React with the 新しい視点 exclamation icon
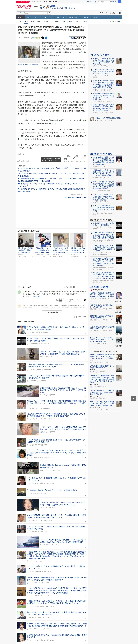The height and width of the screenshot is (644, 138). (83, 159)
